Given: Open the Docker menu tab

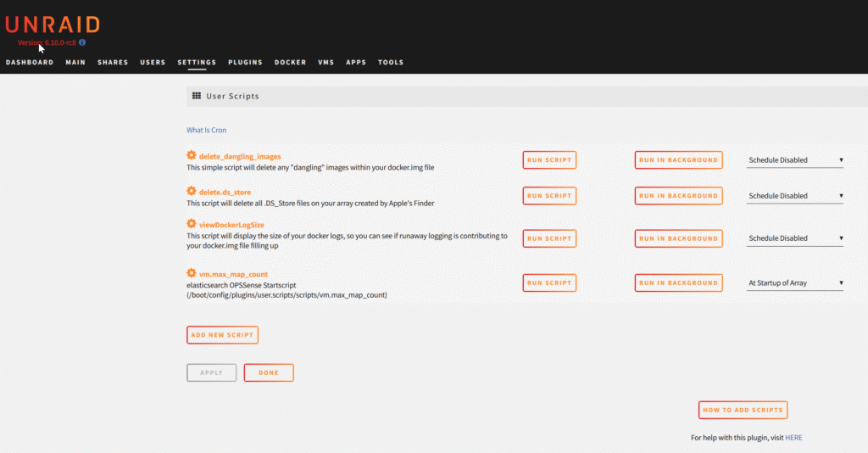Looking at the screenshot, I should (290, 62).
